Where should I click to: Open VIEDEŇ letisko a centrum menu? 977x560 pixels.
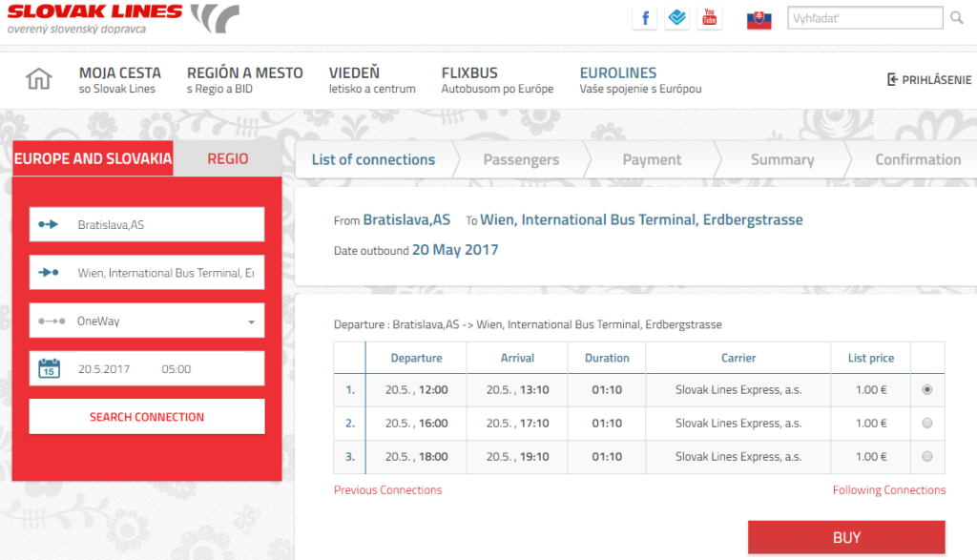click(372, 80)
